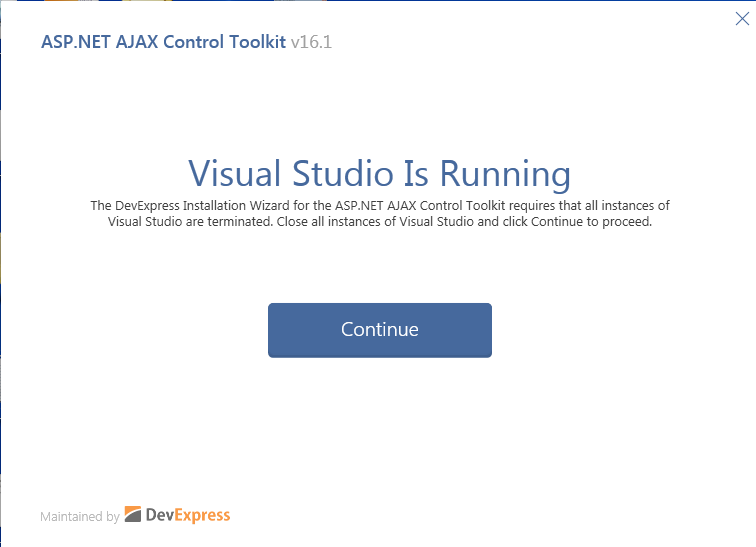Click the "Maintained by" label
Screen dimensions: 756x547
(x=79, y=517)
